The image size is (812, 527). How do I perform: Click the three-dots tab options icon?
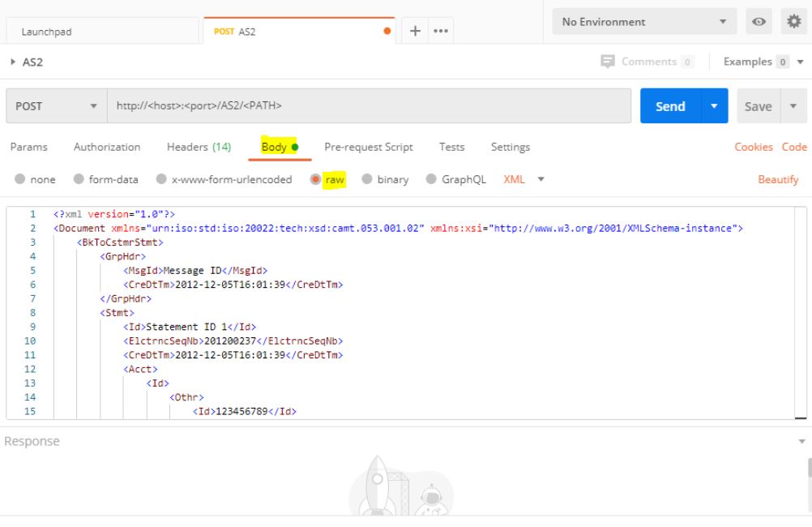[x=438, y=31]
